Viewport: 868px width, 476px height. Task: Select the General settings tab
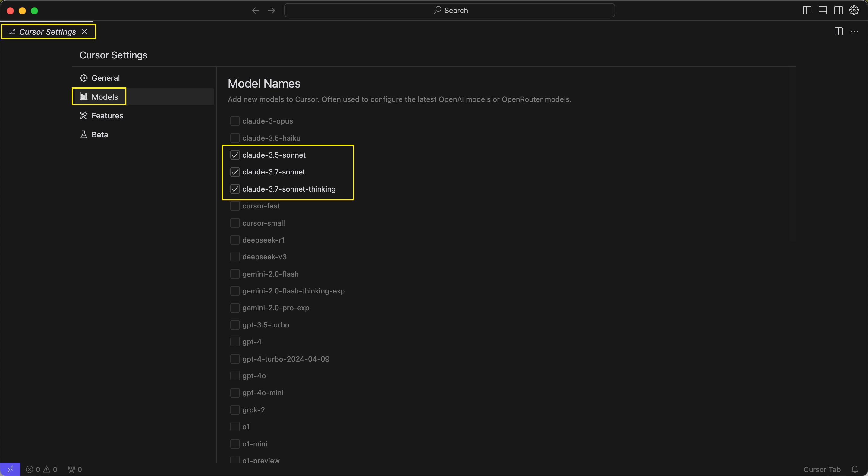(x=105, y=77)
